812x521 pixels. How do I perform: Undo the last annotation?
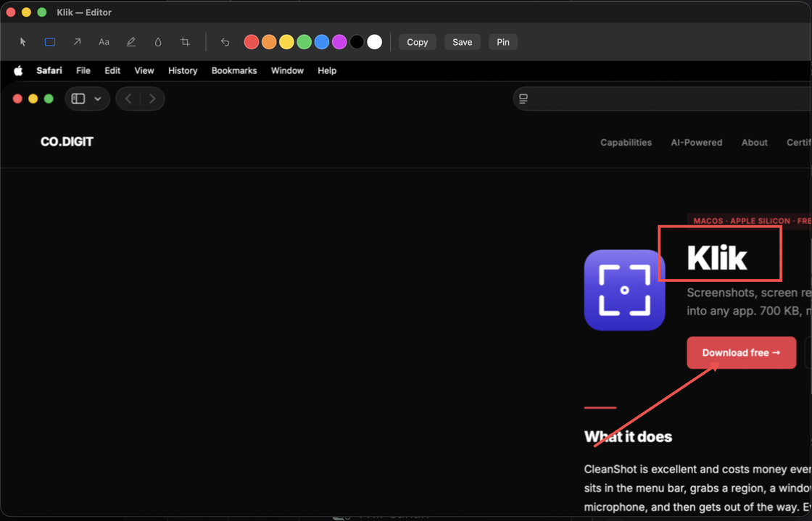[225, 42]
